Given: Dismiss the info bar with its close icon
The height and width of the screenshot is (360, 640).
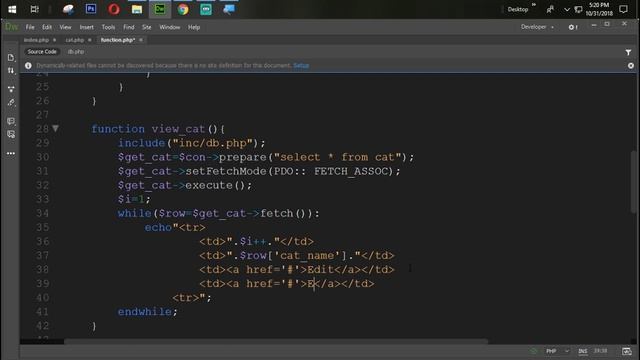Looking at the screenshot, I should [631, 65].
